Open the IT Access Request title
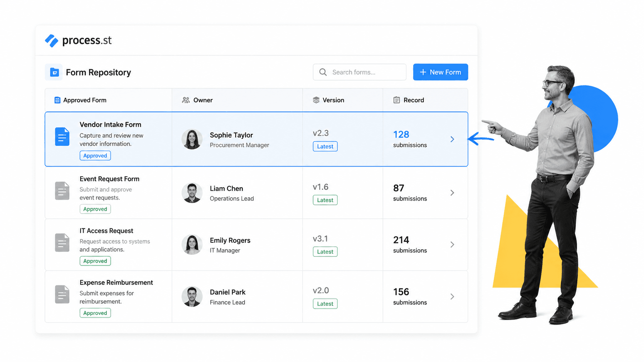Screen dimensions: 644x362 coord(106,231)
